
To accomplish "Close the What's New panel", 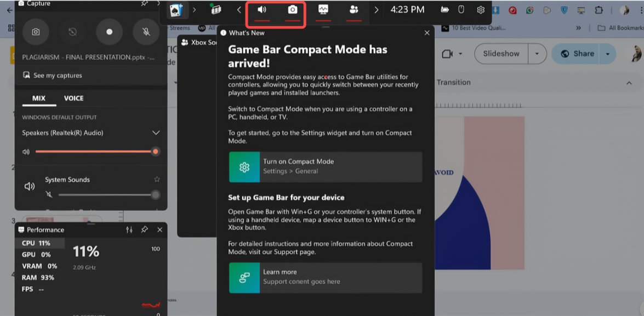I will (x=427, y=33).
